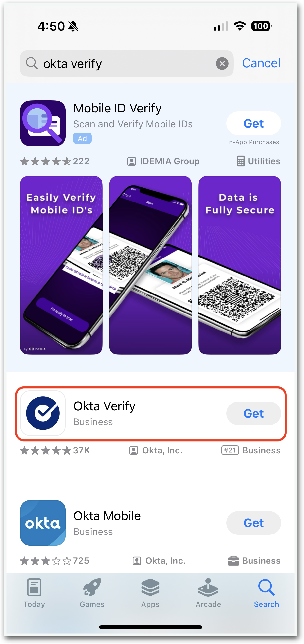Viewport: 304px width, 644px height.
Task: Open the Games rocket tab
Action: pyautogui.click(x=92, y=593)
